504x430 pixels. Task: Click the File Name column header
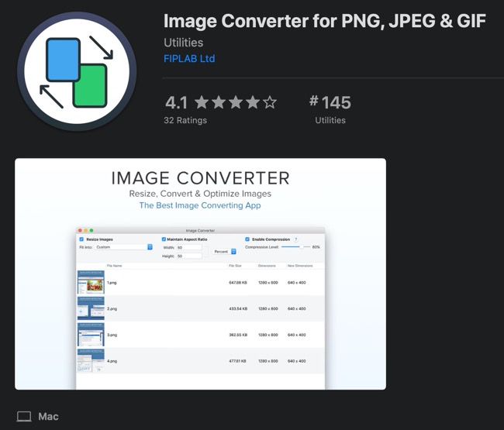[x=115, y=266]
